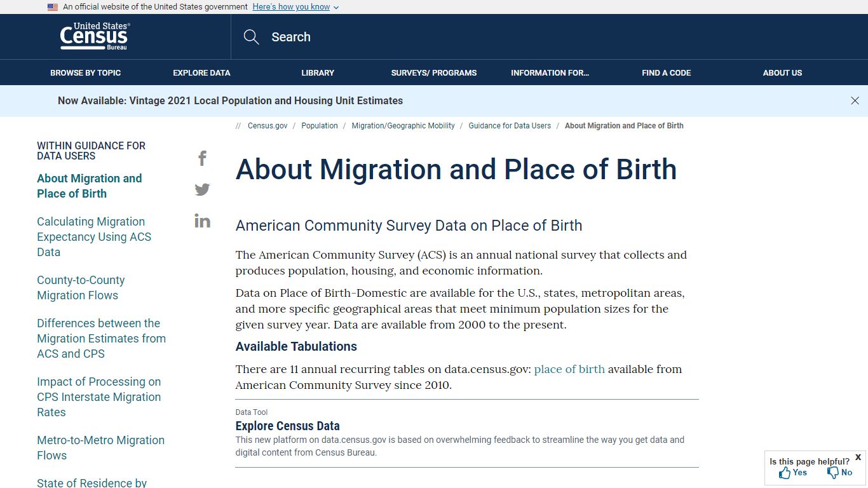The width and height of the screenshot is (868, 488).
Task: Click "Within Guidance for Data Users" sidebar title
Action: (92, 151)
